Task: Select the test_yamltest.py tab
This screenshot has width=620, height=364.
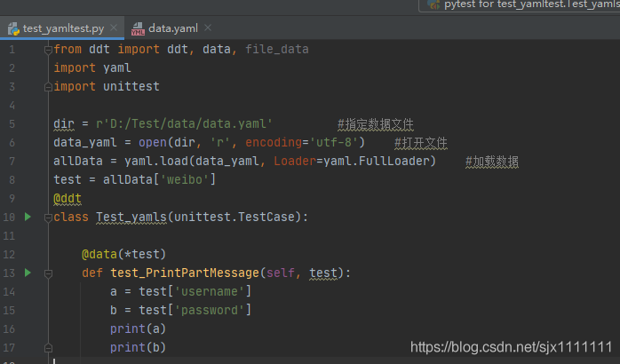Action: pyautogui.click(x=62, y=28)
